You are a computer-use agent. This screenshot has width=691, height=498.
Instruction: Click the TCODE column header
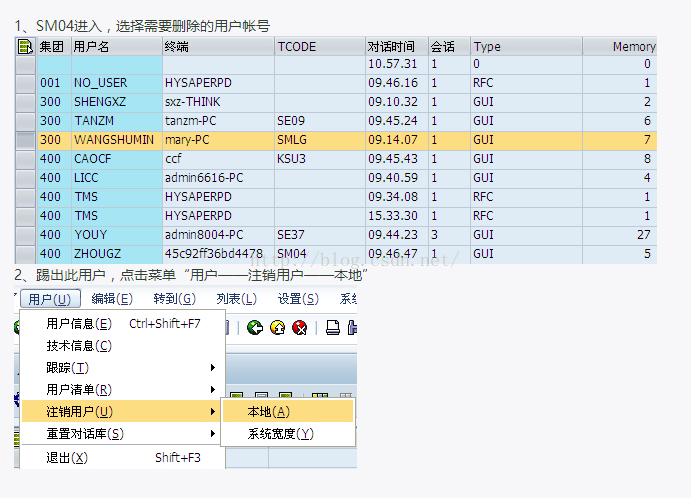tap(319, 46)
